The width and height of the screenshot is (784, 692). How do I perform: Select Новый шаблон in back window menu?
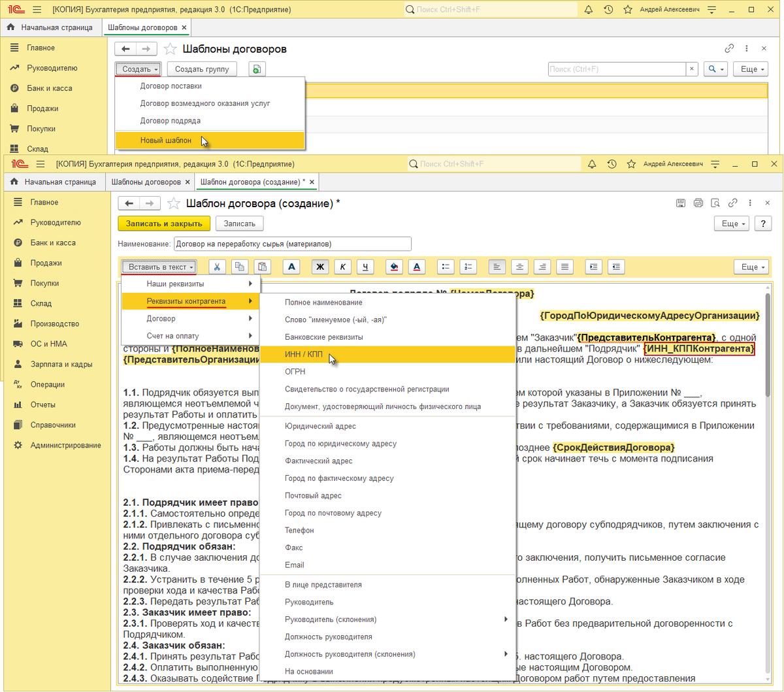[x=210, y=140]
